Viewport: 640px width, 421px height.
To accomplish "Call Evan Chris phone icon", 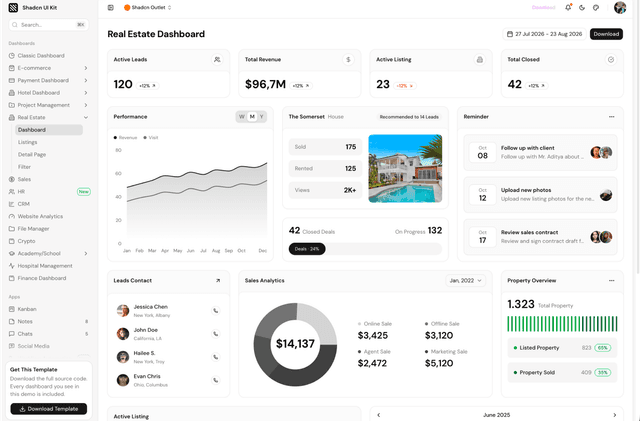I will [216, 380].
